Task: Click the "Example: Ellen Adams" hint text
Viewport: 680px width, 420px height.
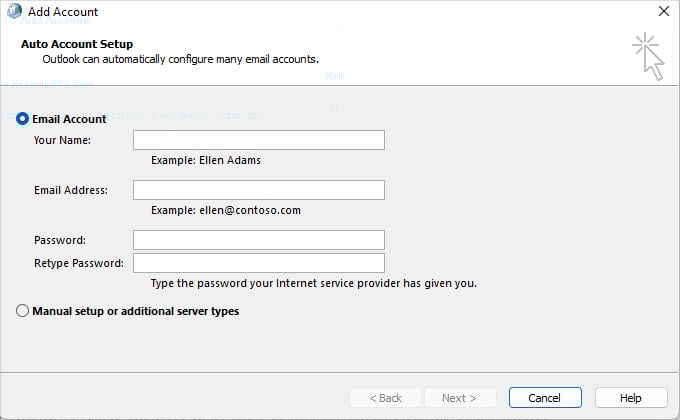Action: click(206, 160)
